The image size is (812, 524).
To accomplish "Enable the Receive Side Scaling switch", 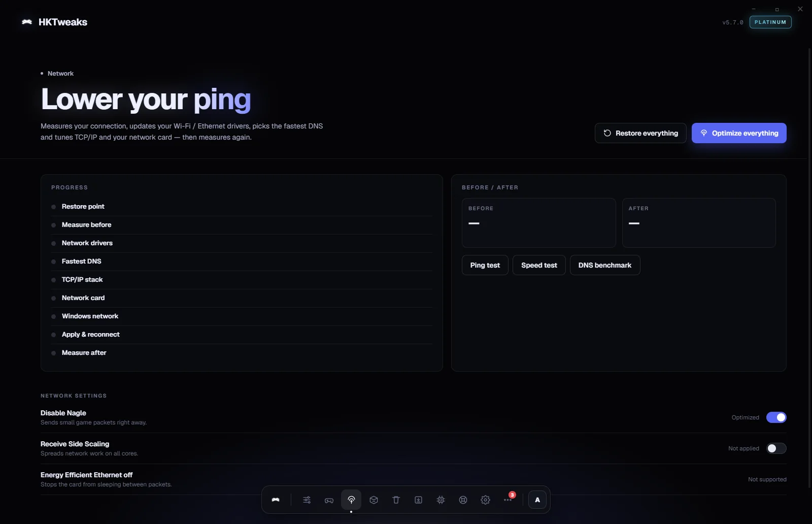I will (776, 448).
